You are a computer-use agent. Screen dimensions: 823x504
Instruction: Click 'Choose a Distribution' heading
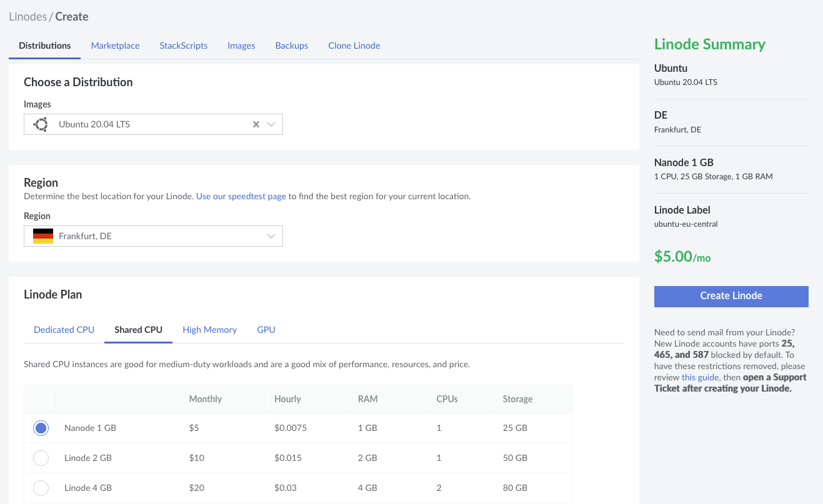tap(78, 82)
